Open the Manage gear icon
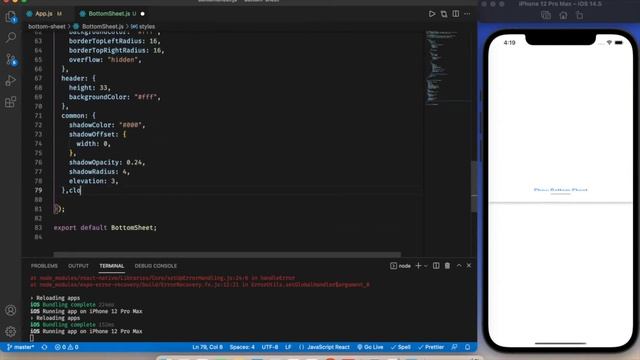The image size is (640, 360). tap(11, 331)
